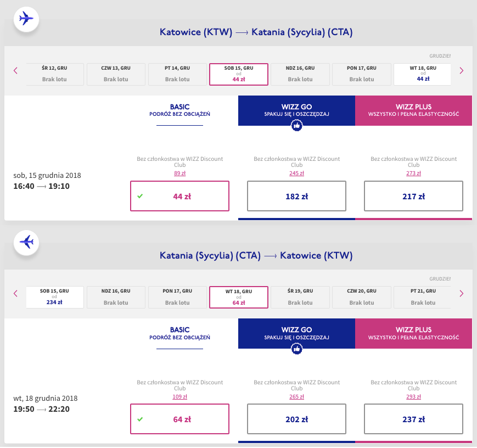Click non-member price link 273 zł
Screen dimensions: 477x448
point(413,173)
